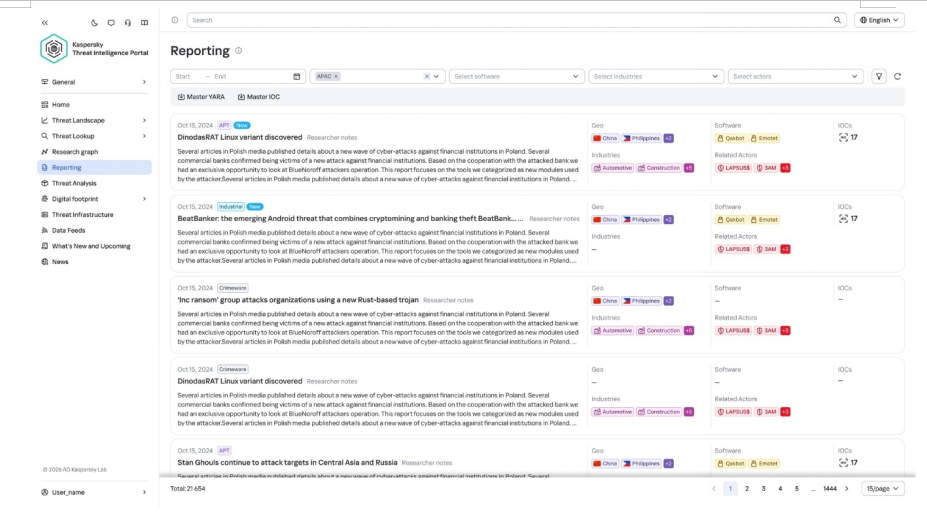927x530 pixels.
Task: Open the User_name account menu
Action: tap(94, 492)
